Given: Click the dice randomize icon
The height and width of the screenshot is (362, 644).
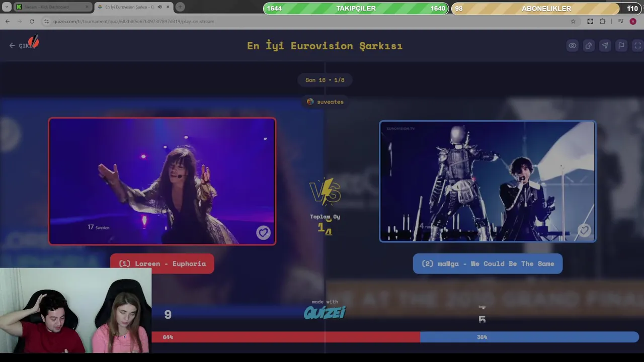Looking at the screenshot, I should pos(589,46).
